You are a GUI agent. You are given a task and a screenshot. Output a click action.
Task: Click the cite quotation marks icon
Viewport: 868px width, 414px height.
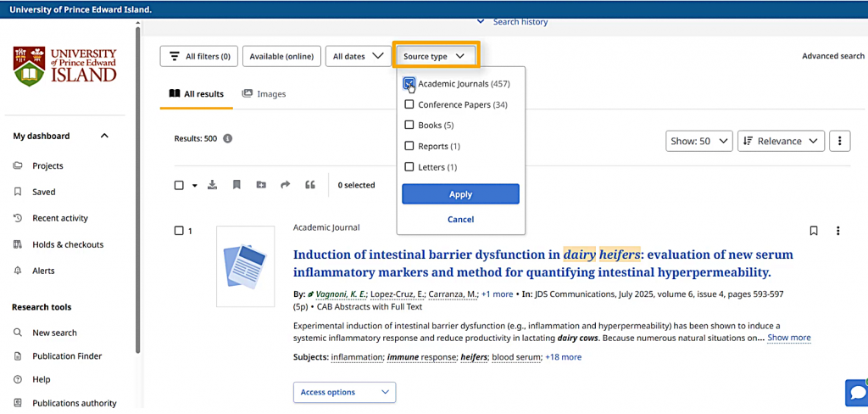[309, 185]
